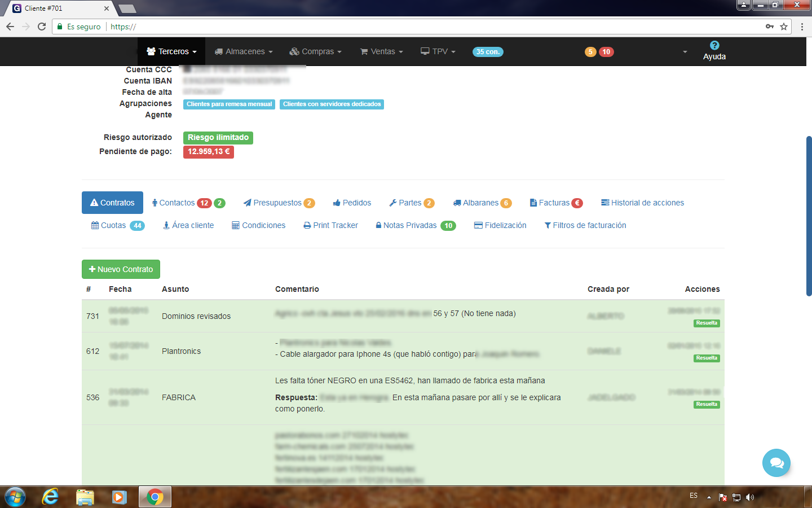Switch to the Facturas tab
812x508 pixels.
point(555,203)
